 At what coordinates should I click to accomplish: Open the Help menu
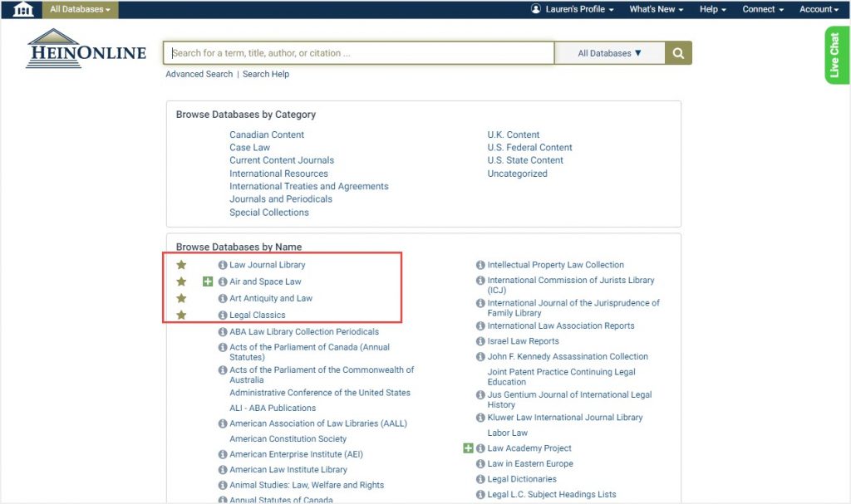tap(712, 9)
